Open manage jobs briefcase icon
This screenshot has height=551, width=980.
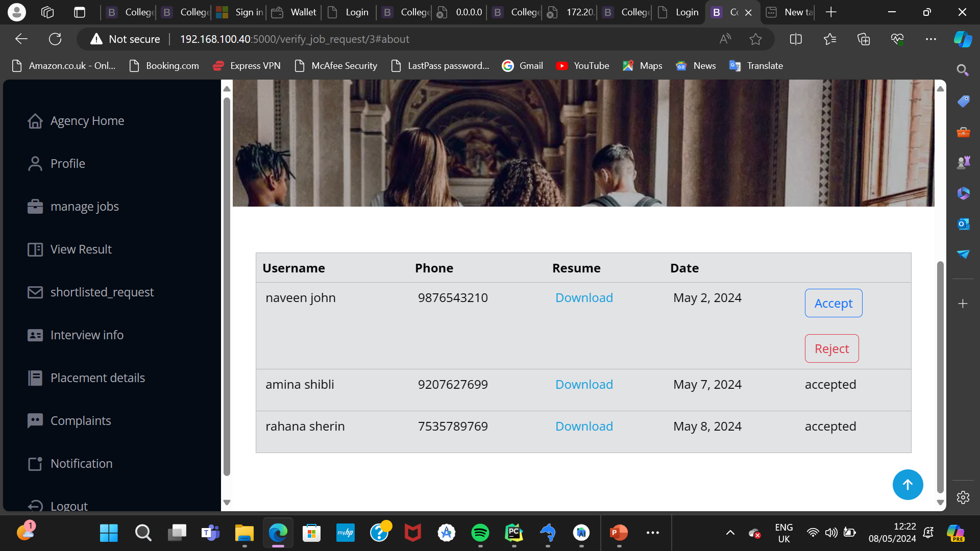click(x=35, y=207)
